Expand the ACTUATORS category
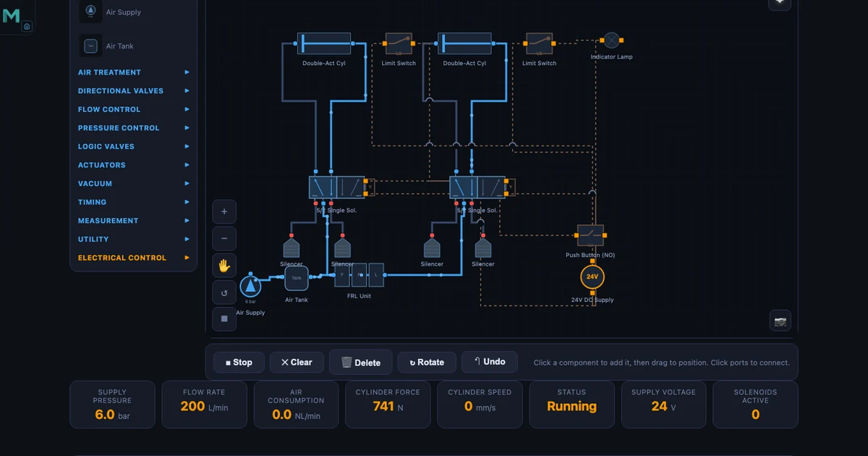 pos(134,165)
